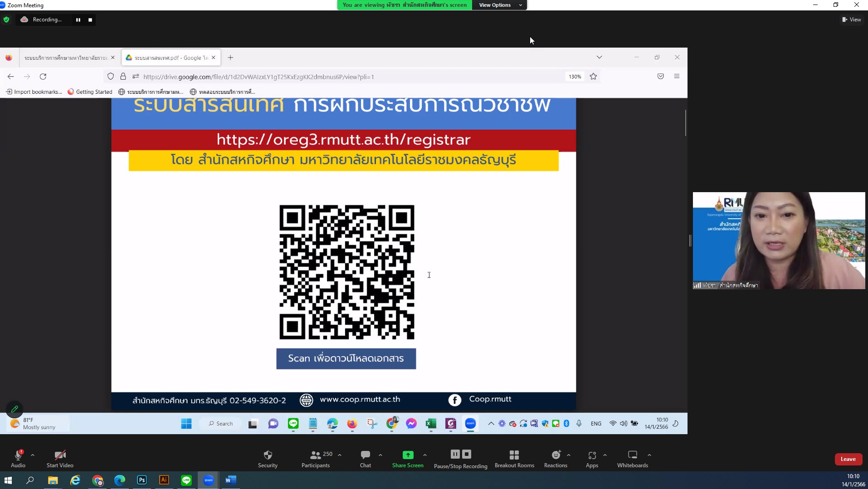
Task: Open Chrome from local taskbar
Action: click(x=98, y=480)
